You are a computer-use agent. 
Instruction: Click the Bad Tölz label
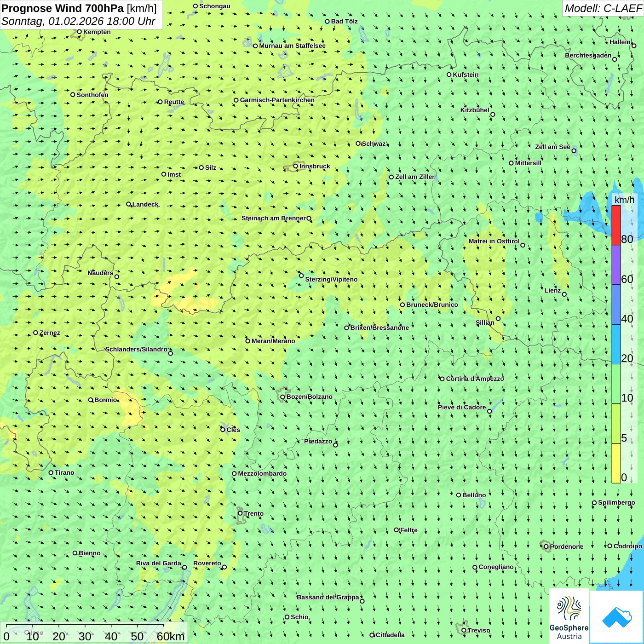pos(345,21)
